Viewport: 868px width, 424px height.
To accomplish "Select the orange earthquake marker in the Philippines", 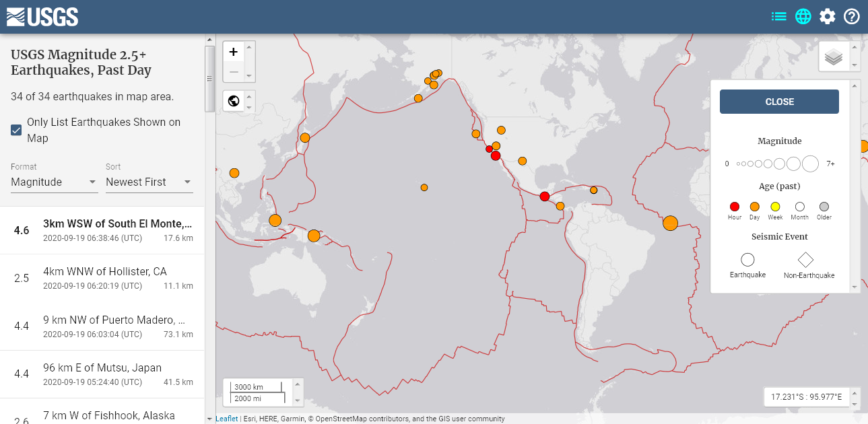I will point(275,220).
